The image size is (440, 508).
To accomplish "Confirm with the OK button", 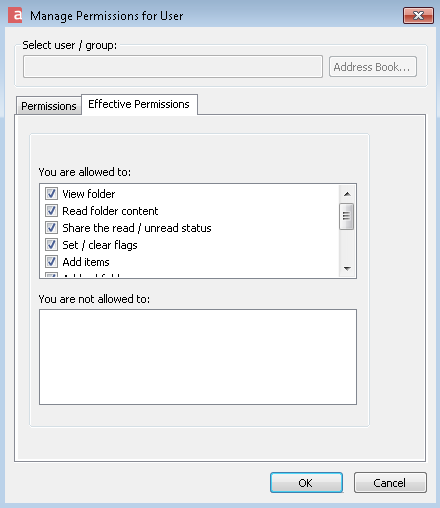I will pyautogui.click(x=306, y=483).
